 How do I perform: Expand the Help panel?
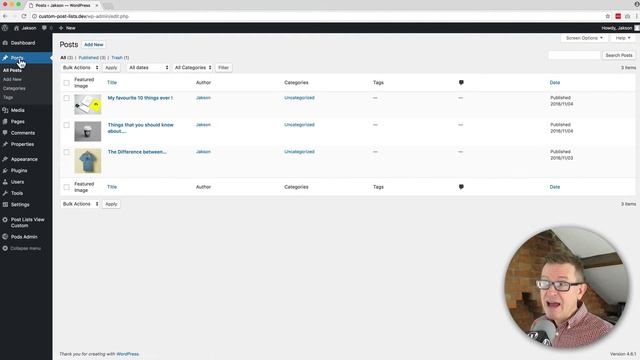(623, 38)
